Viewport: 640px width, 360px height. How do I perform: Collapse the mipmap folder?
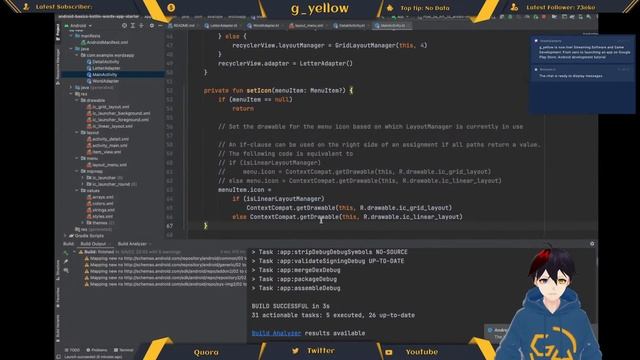click(77, 171)
